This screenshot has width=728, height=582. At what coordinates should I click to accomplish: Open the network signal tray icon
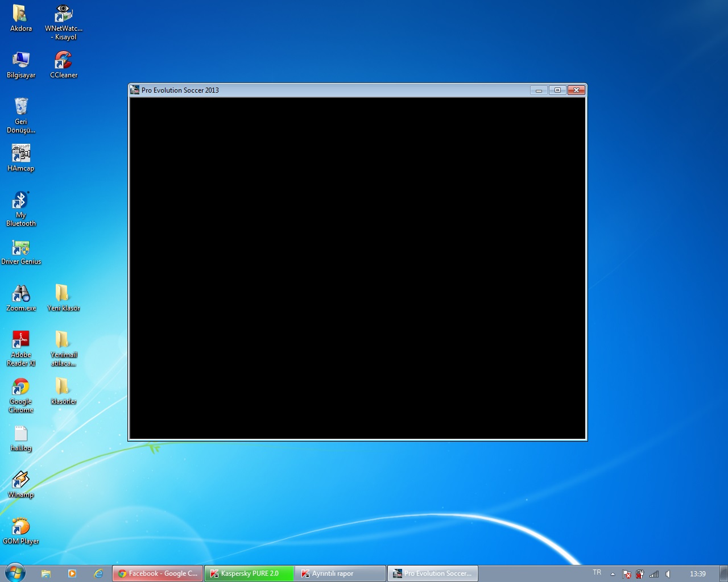coord(654,574)
